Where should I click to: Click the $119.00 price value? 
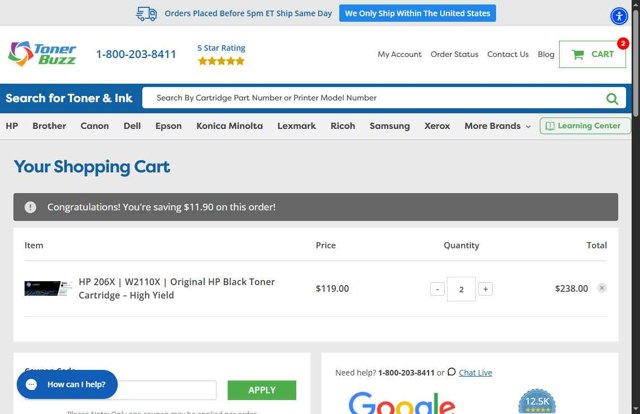332,289
